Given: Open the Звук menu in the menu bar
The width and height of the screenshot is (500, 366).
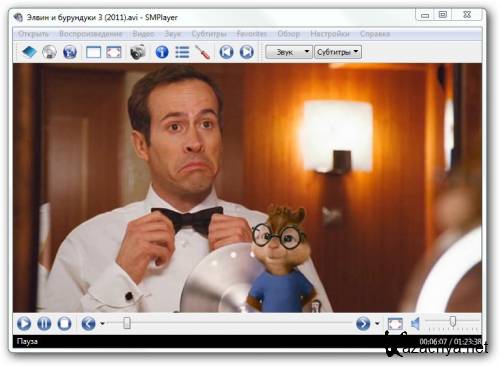Looking at the screenshot, I should (173, 34).
